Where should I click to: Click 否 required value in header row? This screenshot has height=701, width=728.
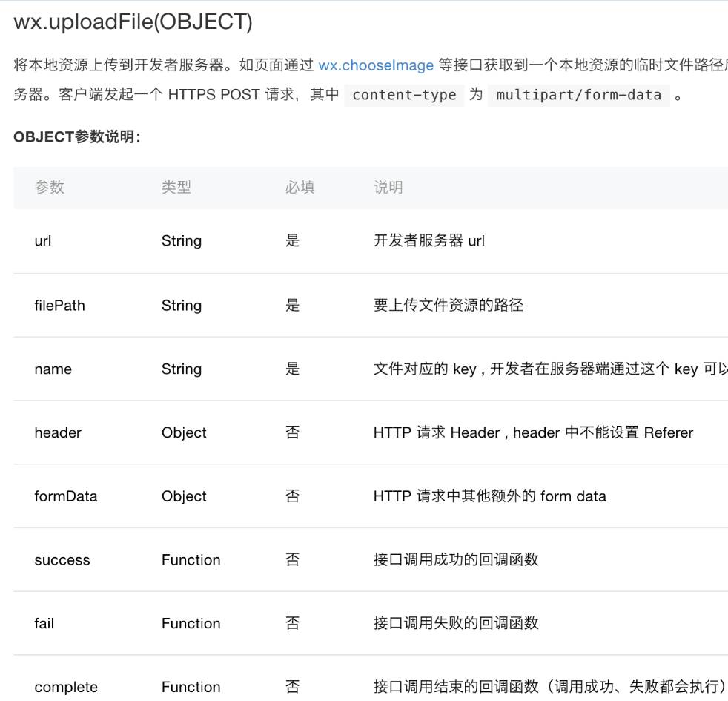[293, 432]
